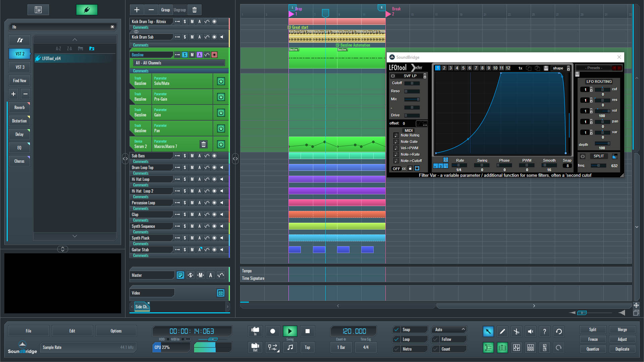Toggle the Count checkbox
The height and width of the screenshot is (362, 644).
pos(435,349)
